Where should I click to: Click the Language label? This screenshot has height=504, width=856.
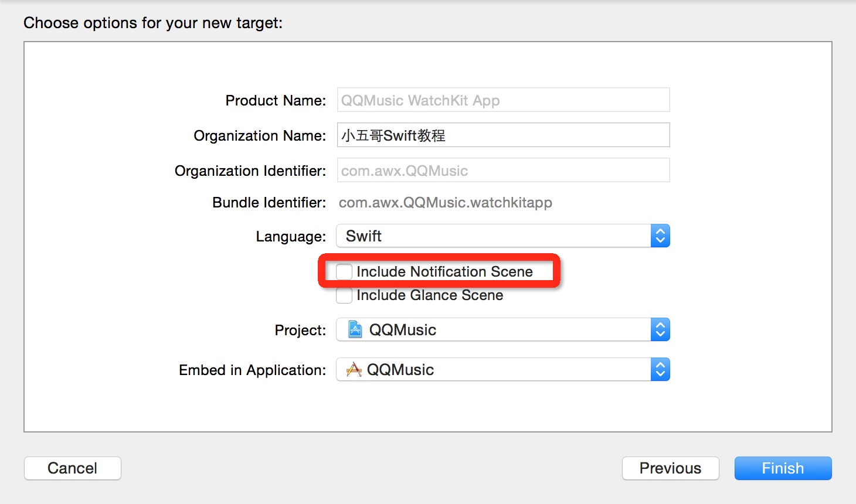coord(291,236)
